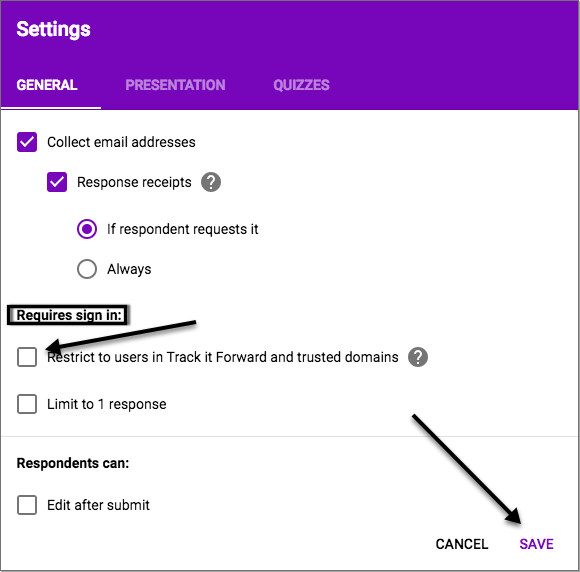Open help icon beside trusted domains restriction

(418, 357)
